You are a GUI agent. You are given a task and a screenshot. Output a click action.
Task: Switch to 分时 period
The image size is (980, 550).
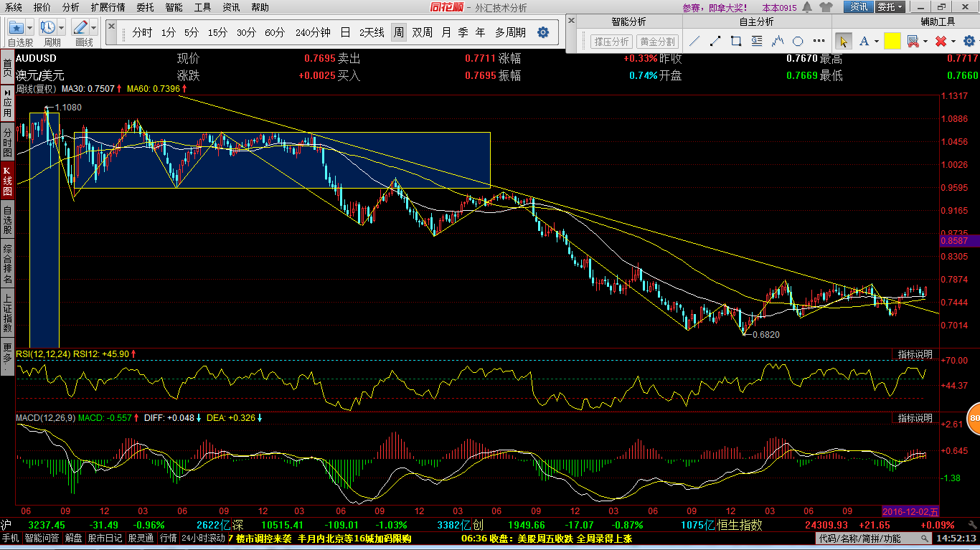[x=142, y=32]
